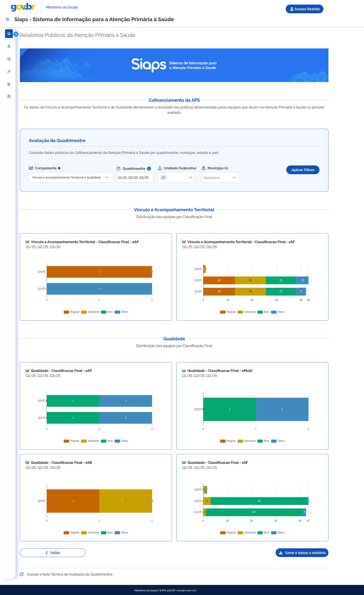Click Aplicar Filtros button
The width and height of the screenshot is (364, 595).
pyautogui.click(x=303, y=170)
